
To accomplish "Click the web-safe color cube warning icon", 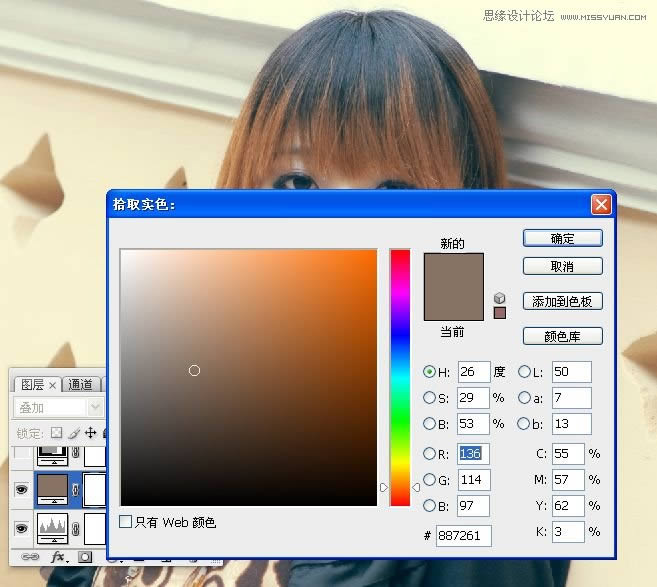I will point(500,298).
